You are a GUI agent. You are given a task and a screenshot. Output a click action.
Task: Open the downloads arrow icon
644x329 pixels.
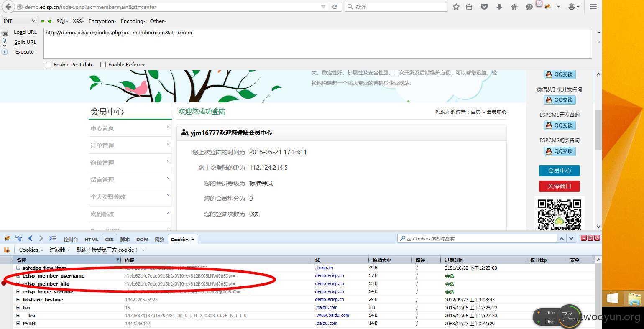click(499, 7)
